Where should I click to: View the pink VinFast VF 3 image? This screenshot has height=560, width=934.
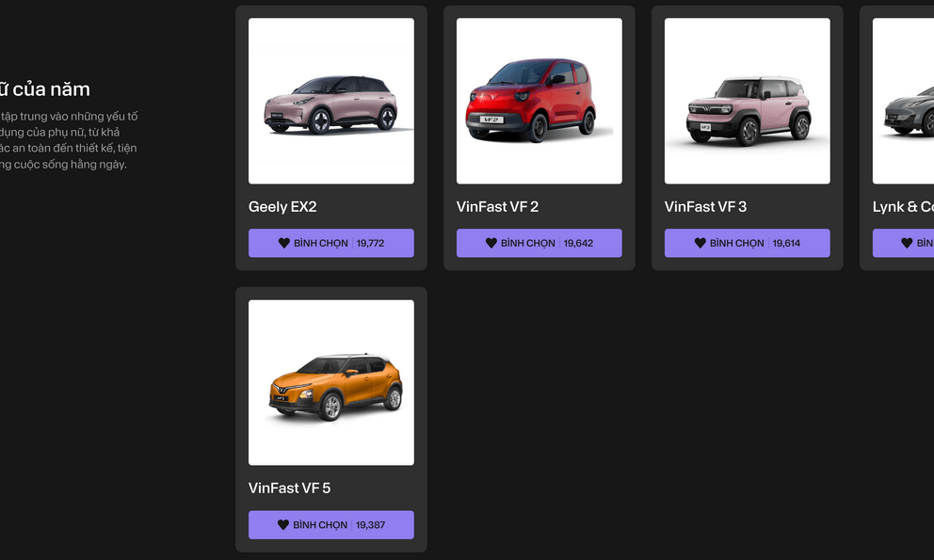(747, 101)
